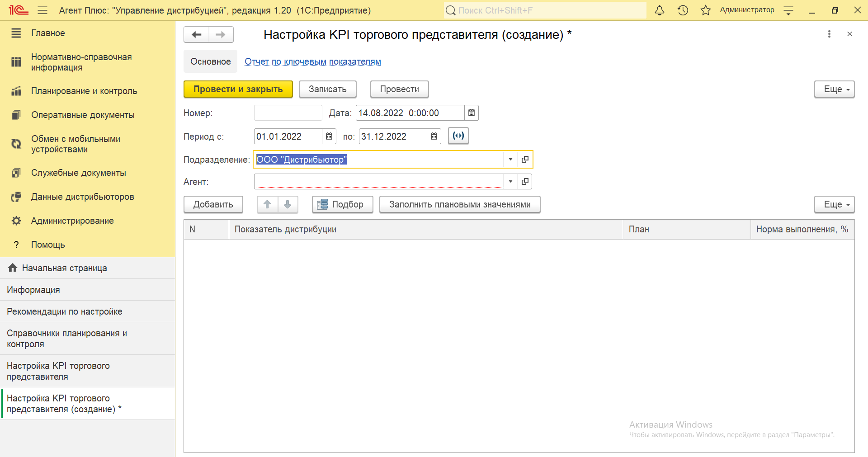Open Планирование и контроль section
Screen dimensions: 868x457
point(87,91)
